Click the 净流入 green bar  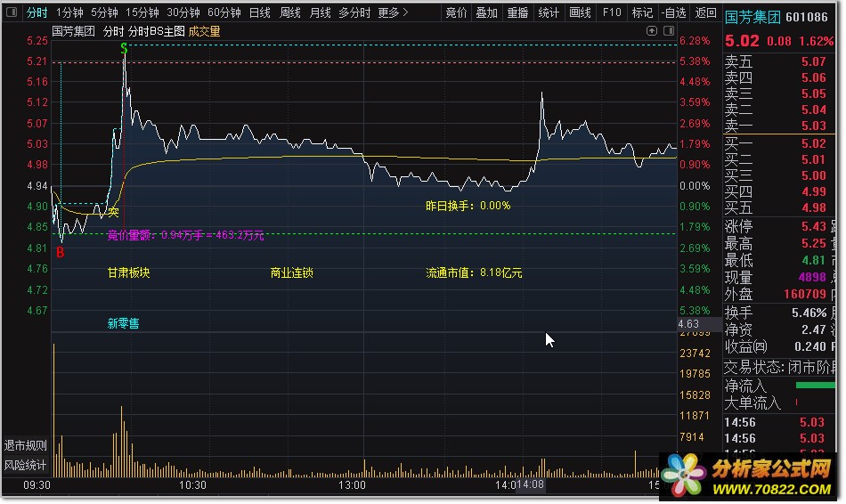pos(816,386)
